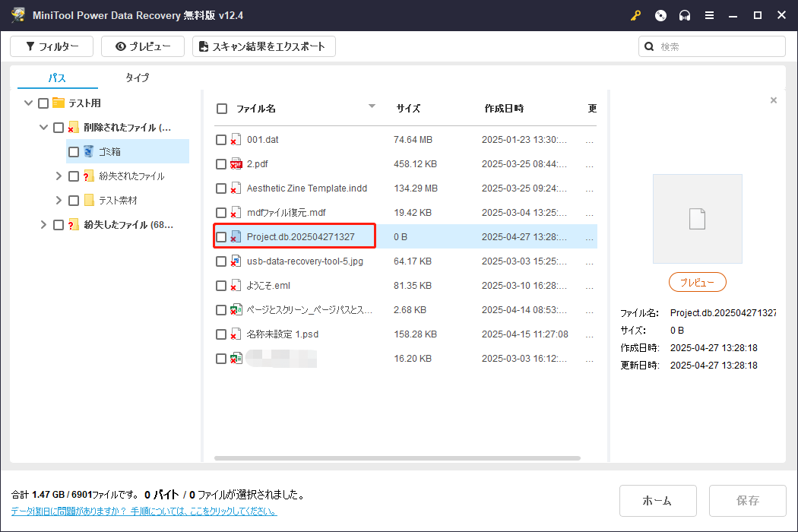Click the 74.64 MB size cell
The width and height of the screenshot is (798, 532).
tap(413, 140)
